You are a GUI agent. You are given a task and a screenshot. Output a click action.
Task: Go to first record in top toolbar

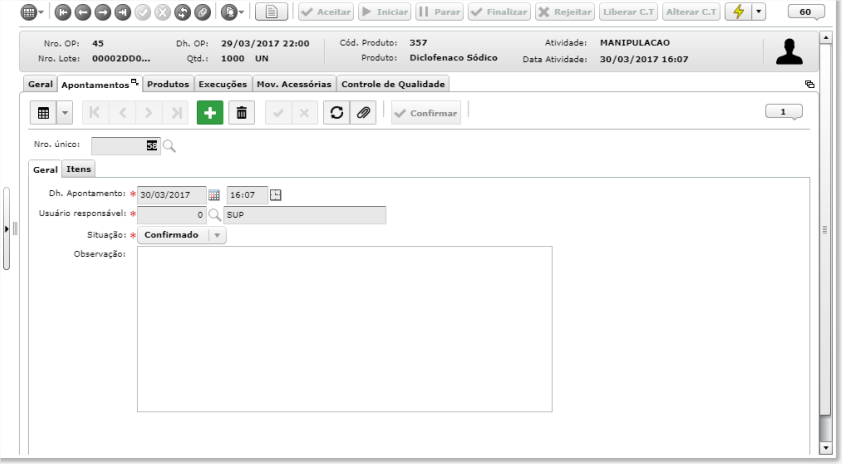pos(63,12)
